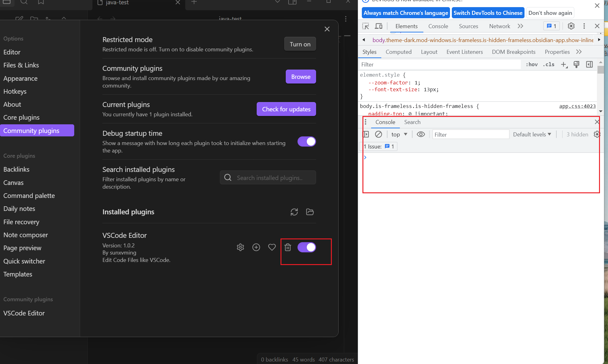Image resolution: width=608 pixels, height=364 pixels.
Task: Create a live expression using the eye icon
Action: (421, 134)
